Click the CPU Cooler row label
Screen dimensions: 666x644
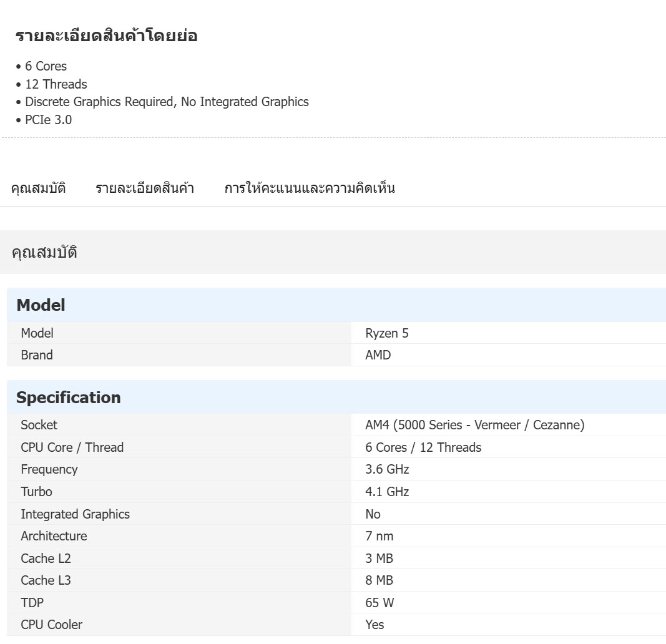pyautogui.click(x=51, y=625)
